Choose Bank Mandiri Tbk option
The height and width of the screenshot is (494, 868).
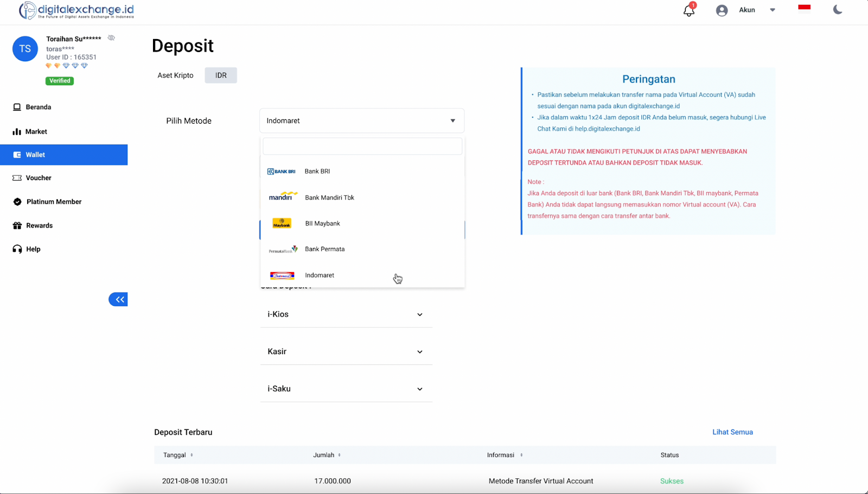pos(362,197)
